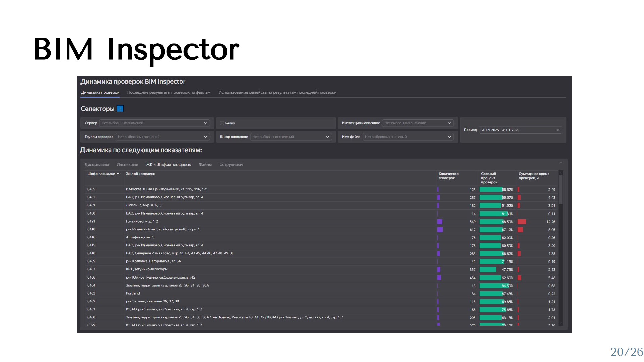The width and height of the screenshot is (644, 362).
Task: Click the purple count bar for row 0418
Action: click(440, 230)
